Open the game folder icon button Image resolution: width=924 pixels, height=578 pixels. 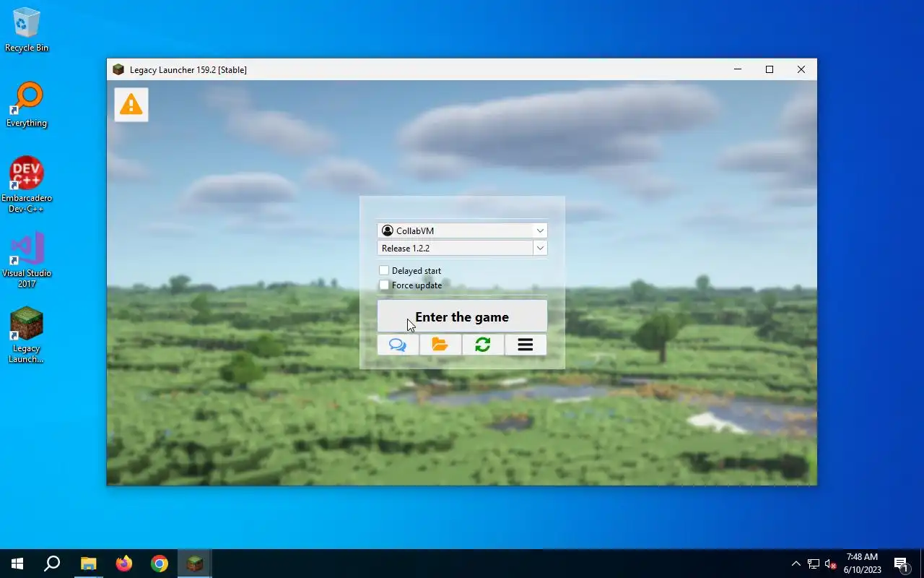coord(440,345)
